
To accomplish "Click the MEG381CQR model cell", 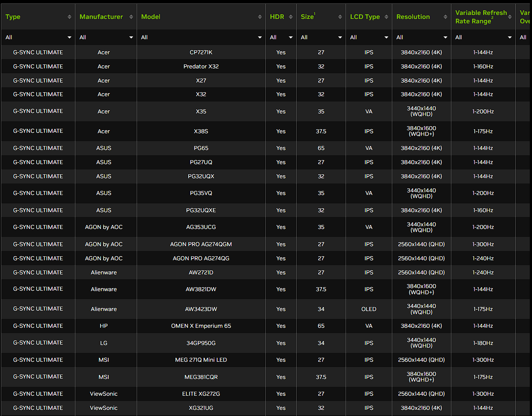I will [x=201, y=377].
